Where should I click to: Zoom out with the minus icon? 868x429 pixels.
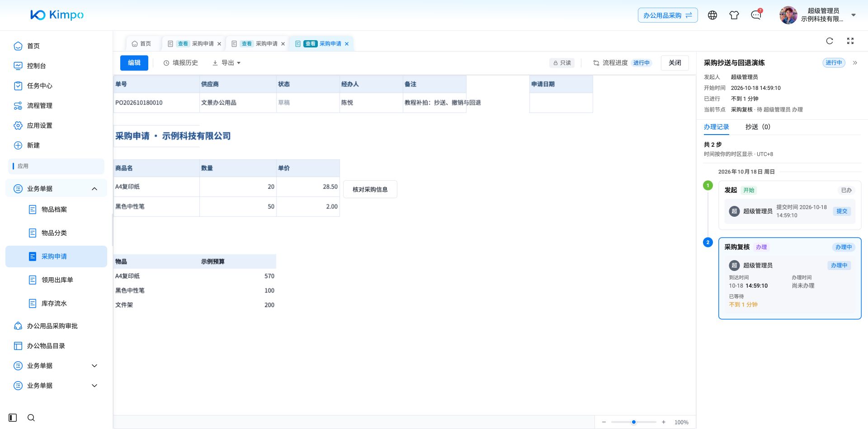[604, 422]
